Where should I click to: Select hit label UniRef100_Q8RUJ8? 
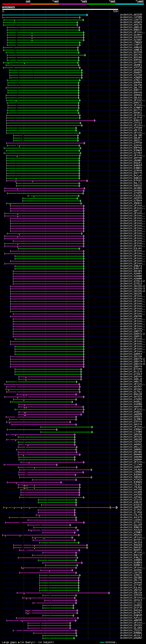tap(131, 27)
